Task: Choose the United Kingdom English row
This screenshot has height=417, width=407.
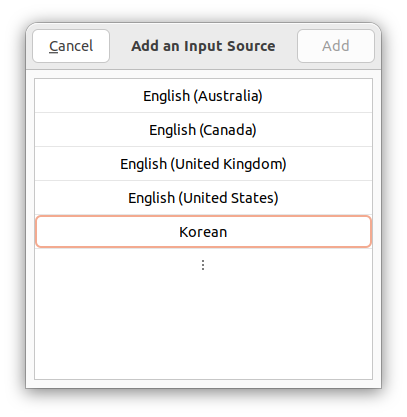Action: 203,164
